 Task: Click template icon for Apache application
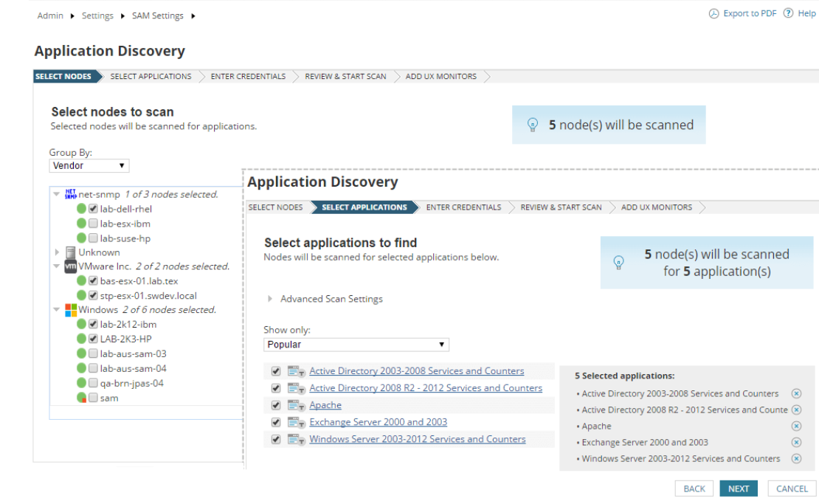click(296, 405)
